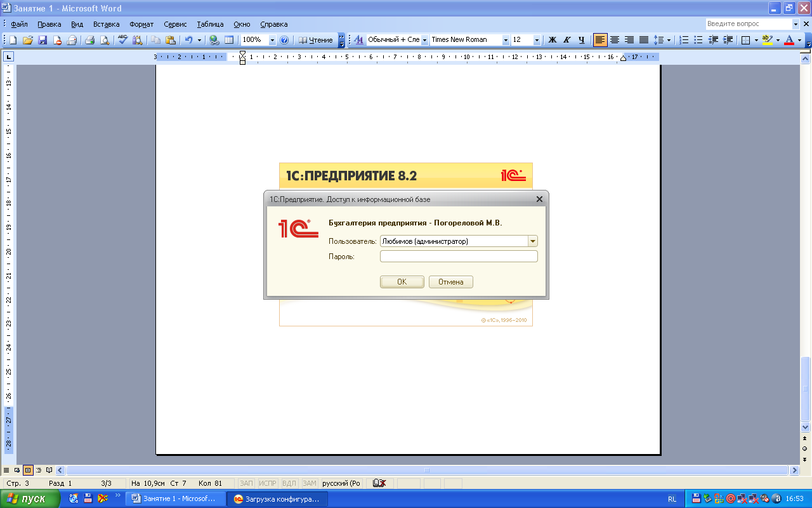Center the text alignment
This screenshot has height=508, width=812.
(x=615, y=40)
